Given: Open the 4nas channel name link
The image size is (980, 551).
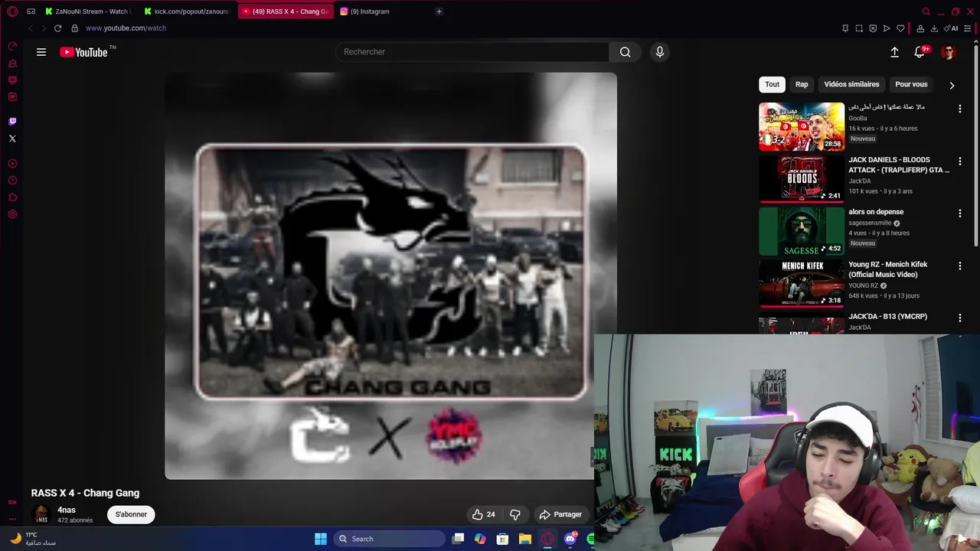Looking at the screenshot, I should click(x=67, y=510).
